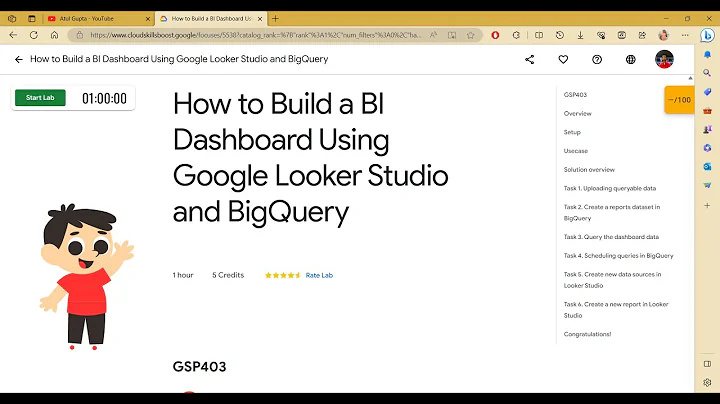Viewport: 720px width, 404px height.
Task: Click the address bar URL
Action: click(x=255, y=35)
